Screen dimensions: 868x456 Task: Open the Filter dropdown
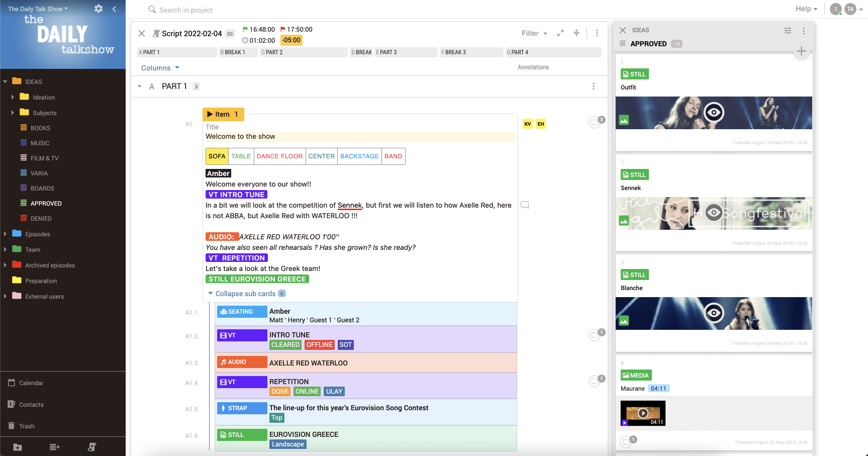[x=534, y=33]
